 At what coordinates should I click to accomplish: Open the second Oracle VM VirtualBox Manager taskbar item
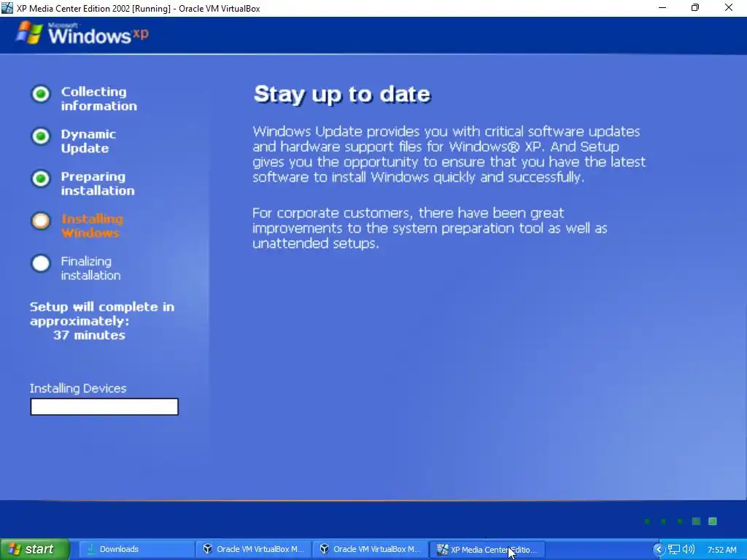[x=370, y=549]
